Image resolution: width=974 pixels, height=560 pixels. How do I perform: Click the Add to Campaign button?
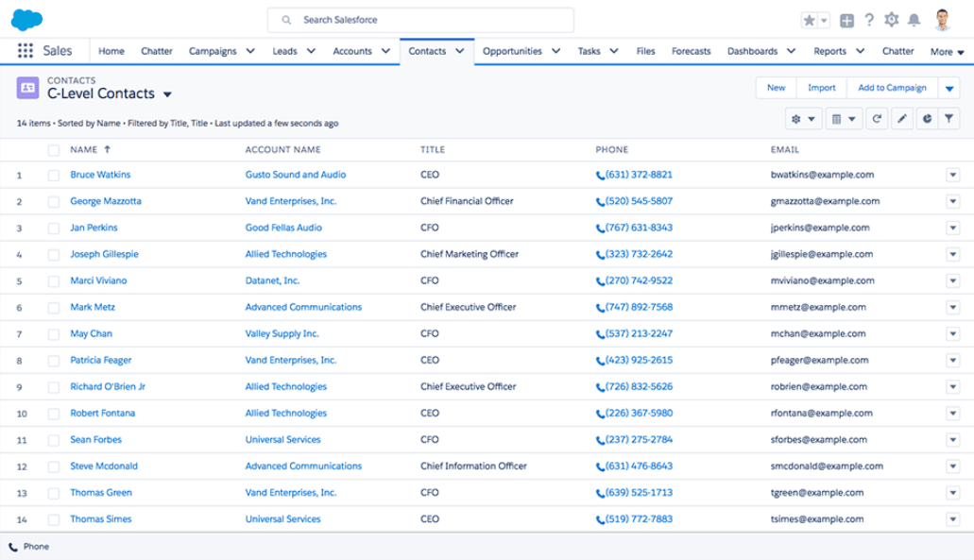[x=892, y=88]
